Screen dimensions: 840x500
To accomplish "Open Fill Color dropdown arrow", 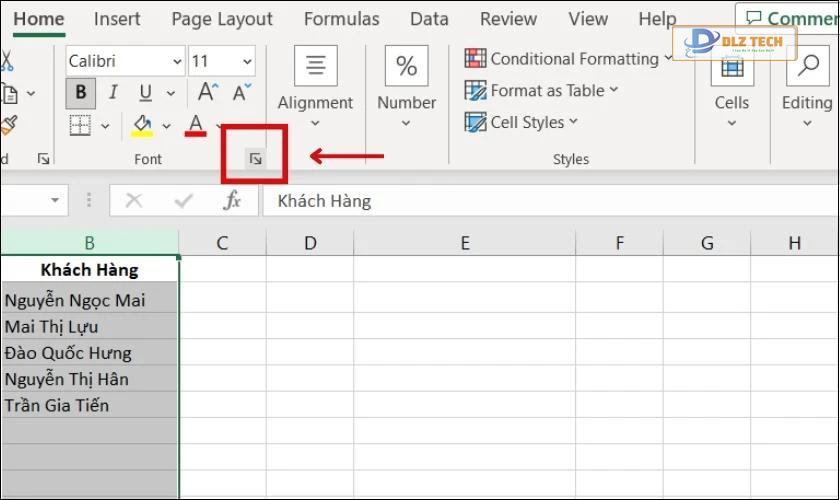I will click(167, 126).
